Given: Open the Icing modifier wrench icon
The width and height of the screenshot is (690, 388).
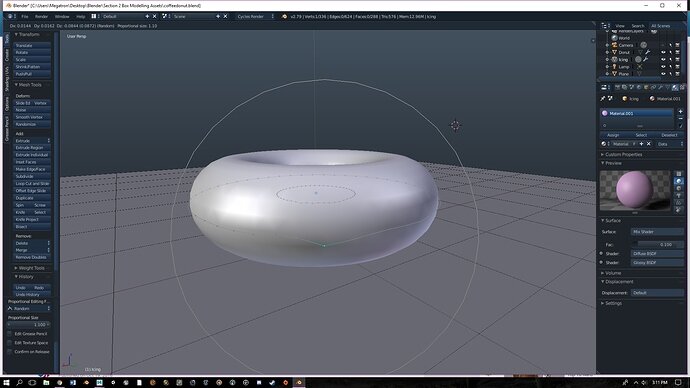Looking at the screenshot, I should coord(646,59).
